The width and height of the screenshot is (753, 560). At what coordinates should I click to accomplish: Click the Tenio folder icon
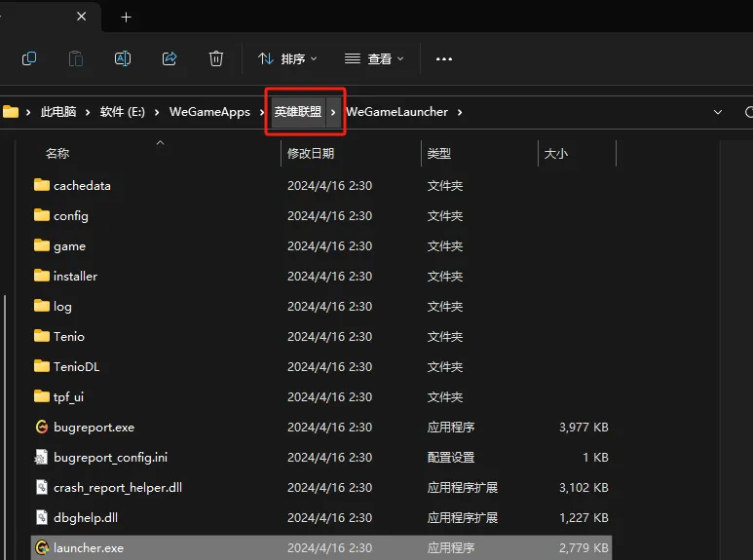[42, 336]
